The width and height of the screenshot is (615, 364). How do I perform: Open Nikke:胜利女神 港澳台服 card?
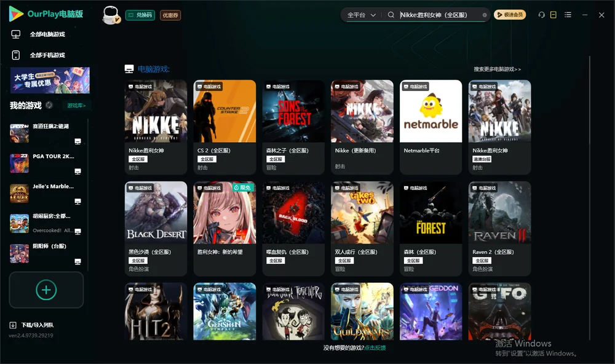499,127
